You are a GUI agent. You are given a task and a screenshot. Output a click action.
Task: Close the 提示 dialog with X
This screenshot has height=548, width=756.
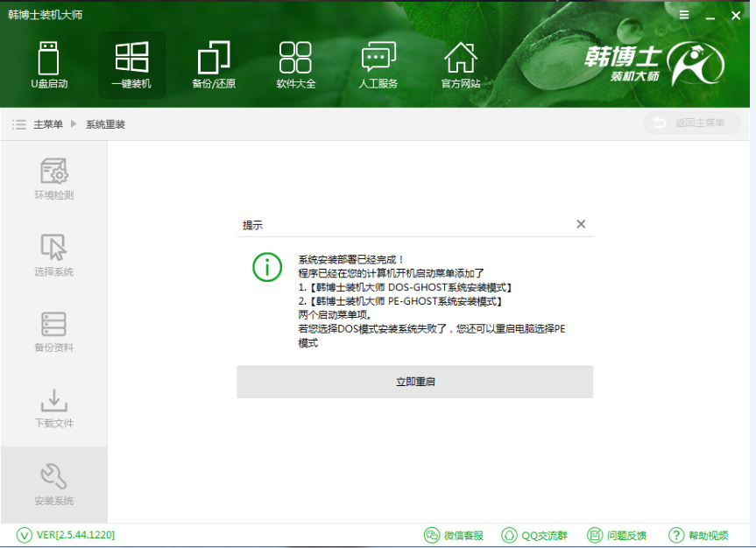coord(581,224)
